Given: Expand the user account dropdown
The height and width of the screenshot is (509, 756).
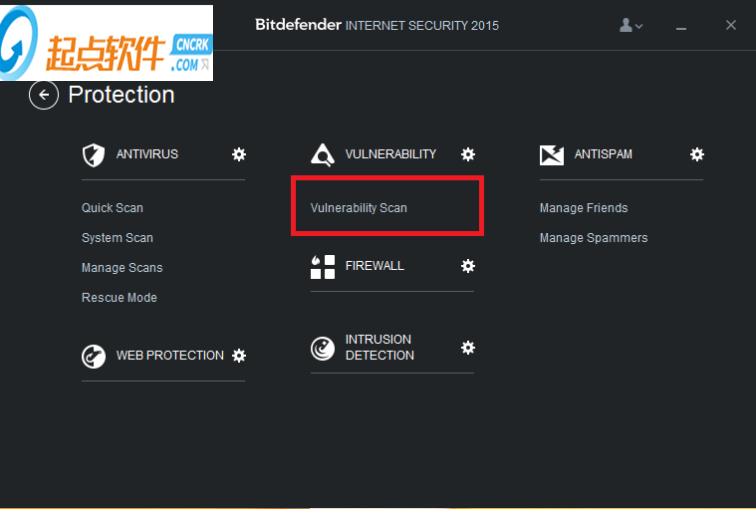Looking at the screenshot, I should (x=631, y=25).
